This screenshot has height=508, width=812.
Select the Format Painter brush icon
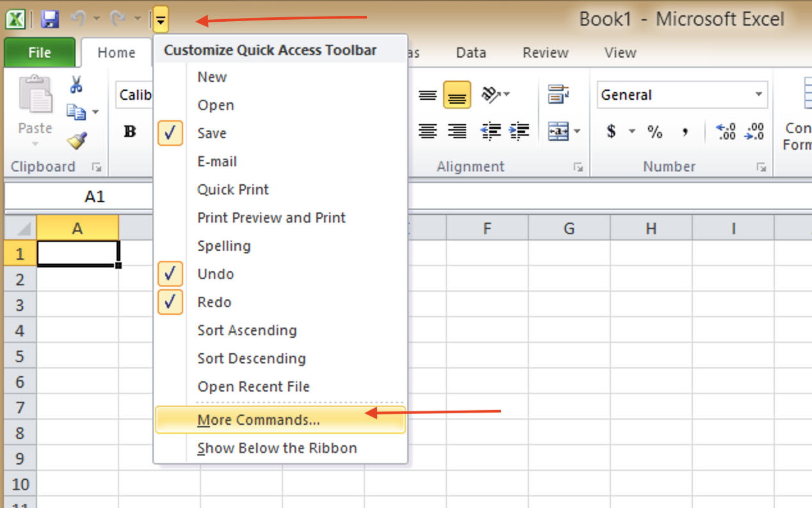[x=77, y=140]
